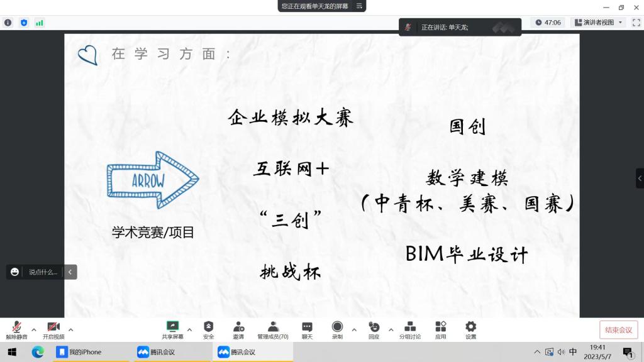644x362 pixels.
Task: Expand video options arrow beside 开启视频
Action: [70, 329]
